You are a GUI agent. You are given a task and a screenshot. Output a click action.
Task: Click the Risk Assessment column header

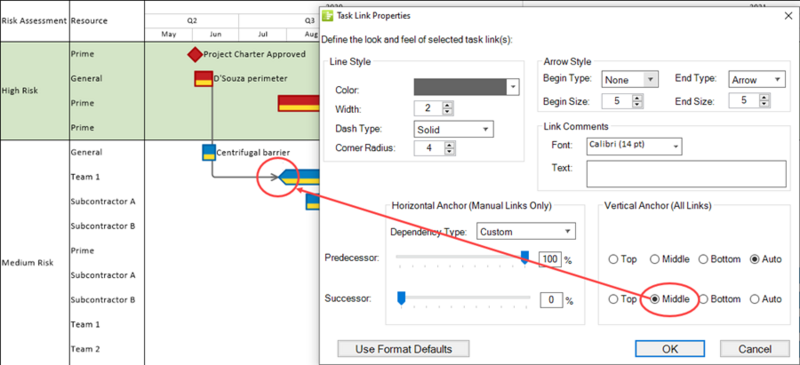click(34, 21)
